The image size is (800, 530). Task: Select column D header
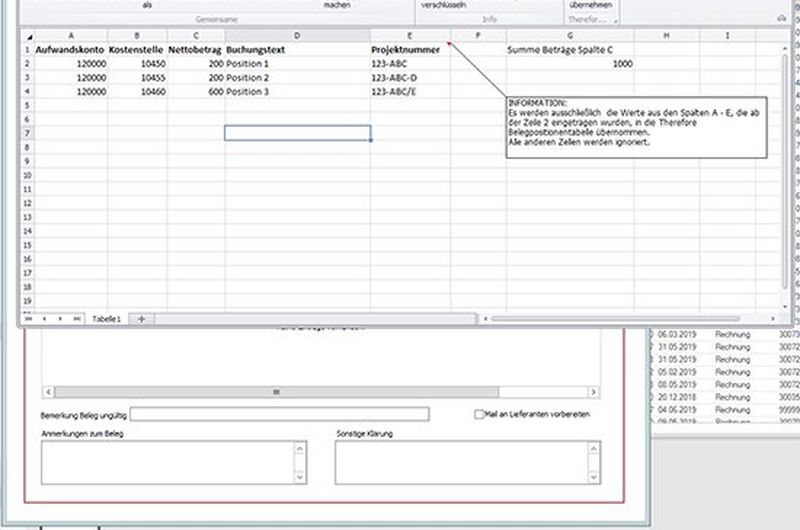(297, 36)
